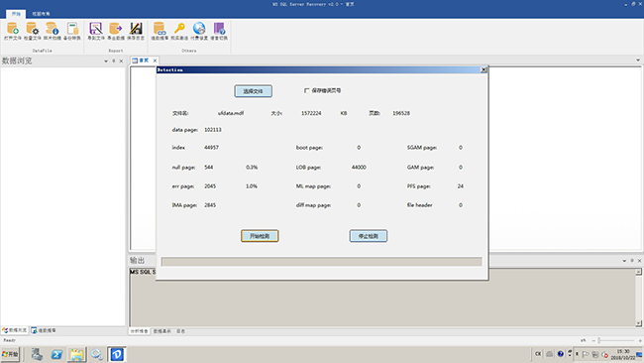Toggle the save error page number checkbox
This screenshot has width=644, height=363.
coord(306,90)
